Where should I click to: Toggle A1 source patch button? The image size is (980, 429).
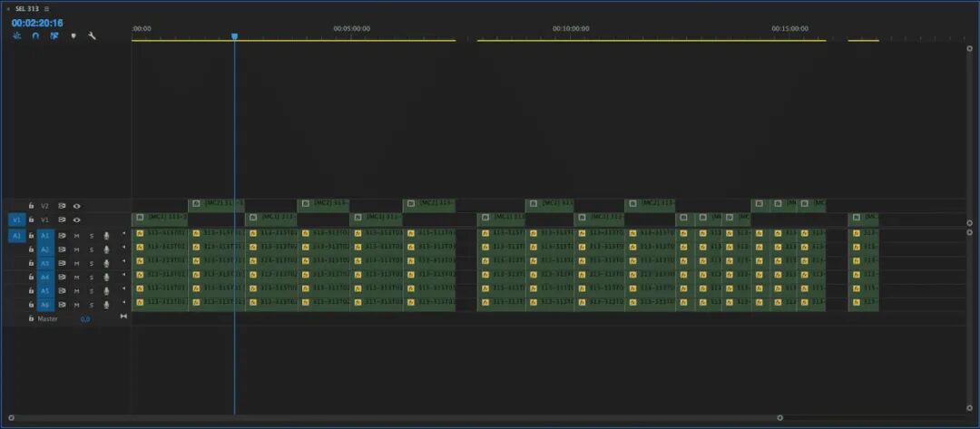(x=17, y=236)
